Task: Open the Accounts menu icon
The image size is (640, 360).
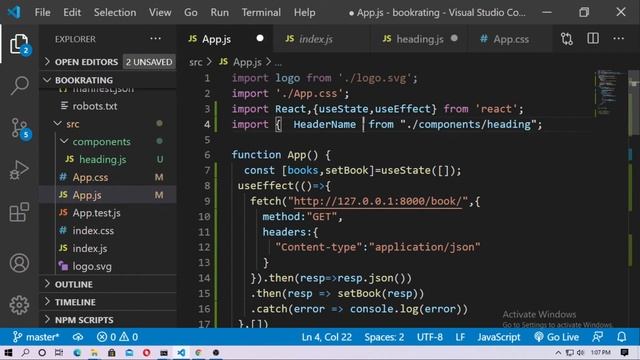Action: point(19,263)
